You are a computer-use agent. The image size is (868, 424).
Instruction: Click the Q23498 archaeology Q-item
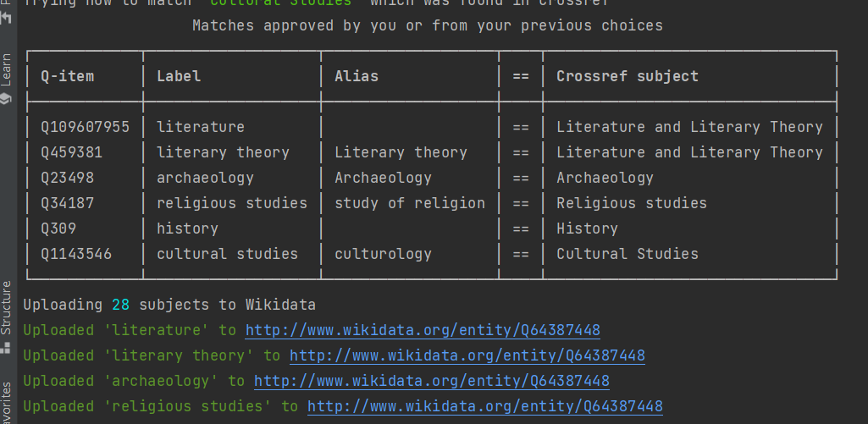tap(67, 178)
